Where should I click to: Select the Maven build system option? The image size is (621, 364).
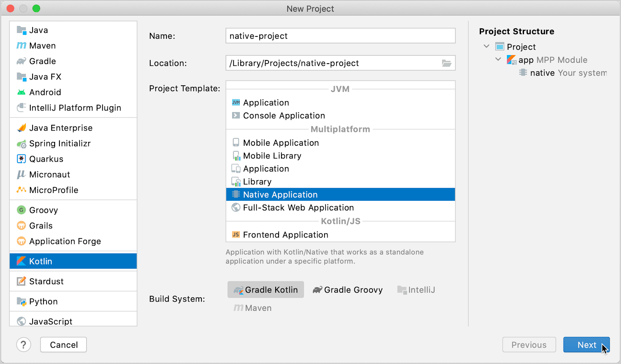253,308
